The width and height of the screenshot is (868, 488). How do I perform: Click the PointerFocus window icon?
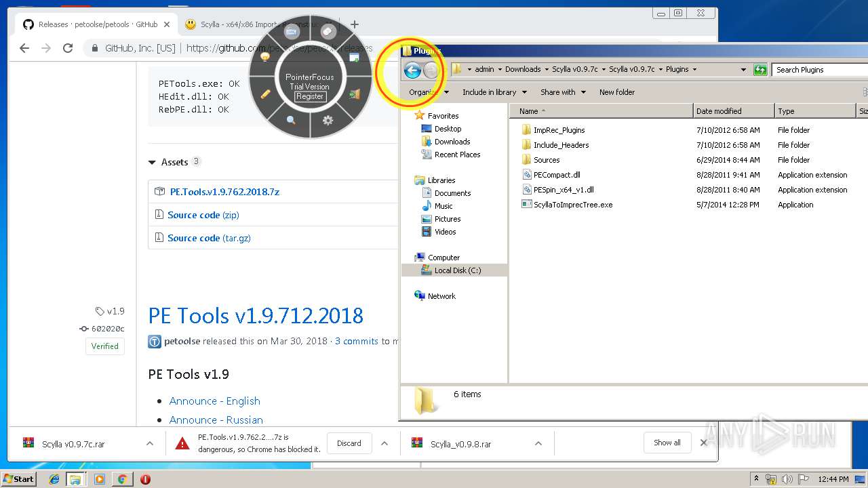pyautogui.click(x=354, y=58)
